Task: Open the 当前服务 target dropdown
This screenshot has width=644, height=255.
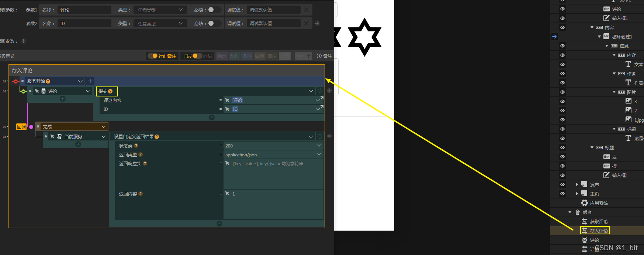Action: coord(104,136)
